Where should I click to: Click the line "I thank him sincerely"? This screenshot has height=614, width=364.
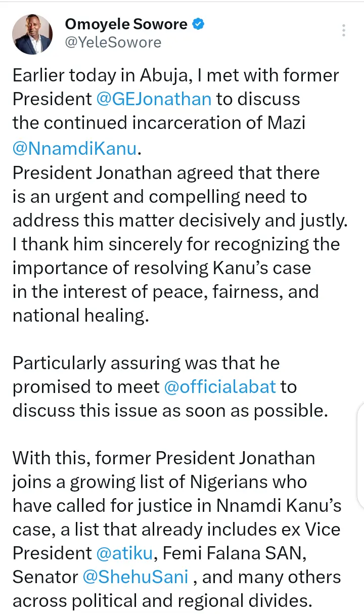(176, 244)
